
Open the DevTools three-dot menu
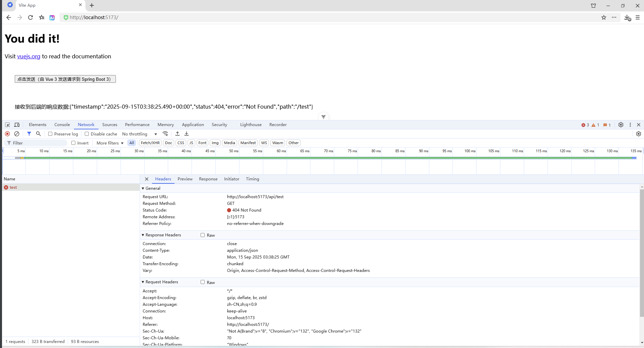[630, 125]
